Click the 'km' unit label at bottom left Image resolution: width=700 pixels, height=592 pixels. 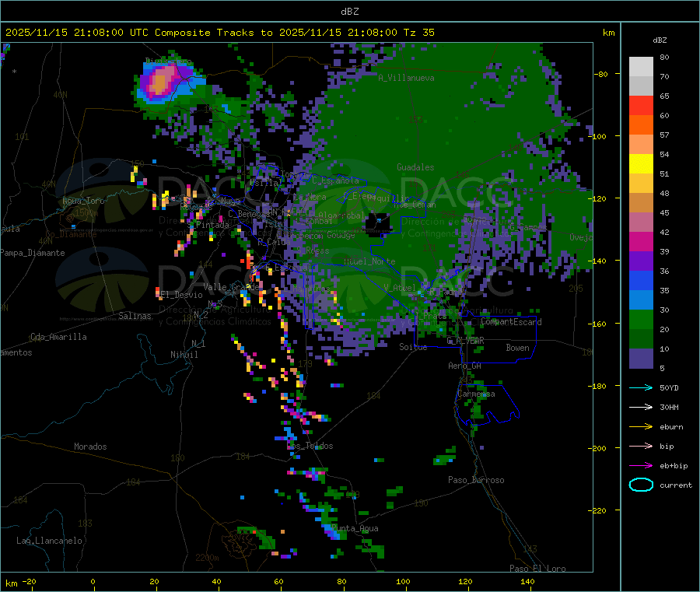point(12,583)
